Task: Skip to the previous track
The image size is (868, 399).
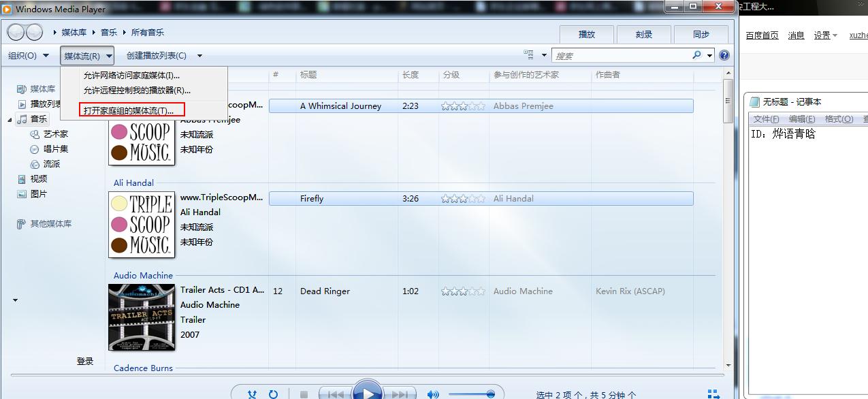Action: click(x=336, y=394)
